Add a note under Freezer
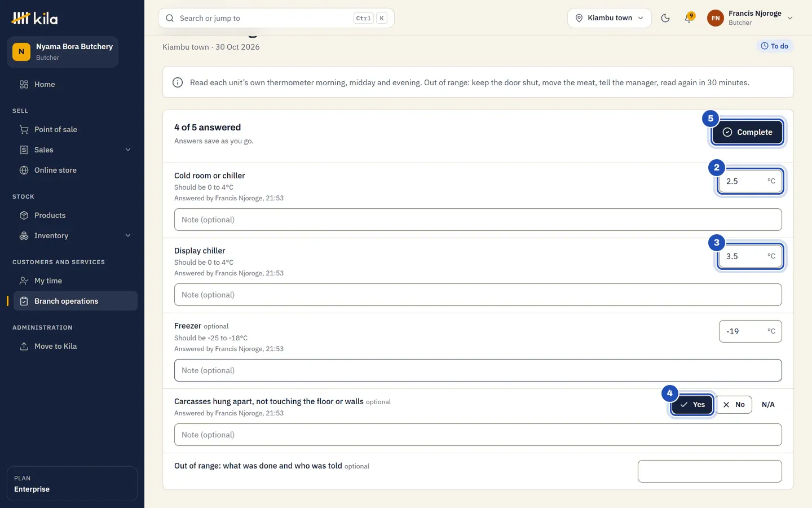 [x=478, y=370]
